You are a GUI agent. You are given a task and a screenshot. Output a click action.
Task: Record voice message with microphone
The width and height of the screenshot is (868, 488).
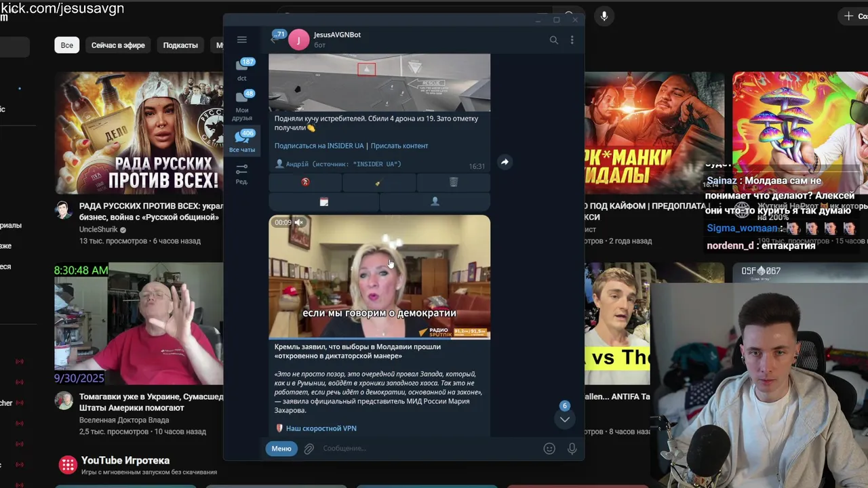point(572,449)
